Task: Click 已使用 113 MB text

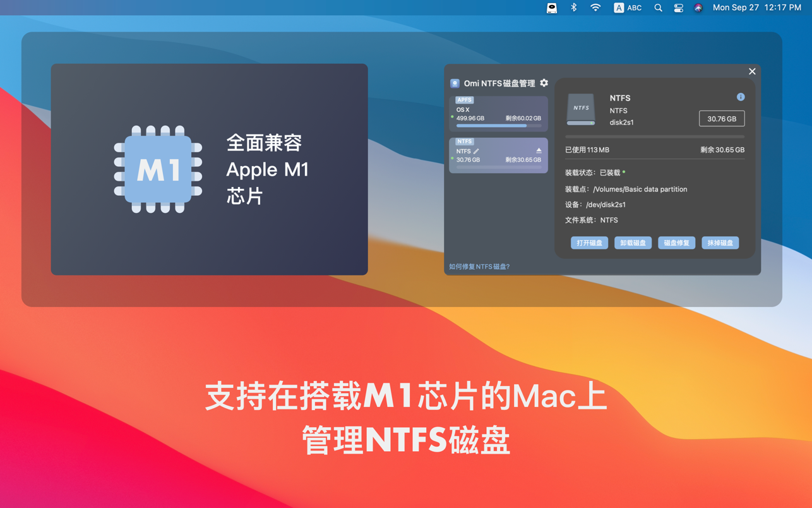Action: pyautogui.click(x=587, y=150)
